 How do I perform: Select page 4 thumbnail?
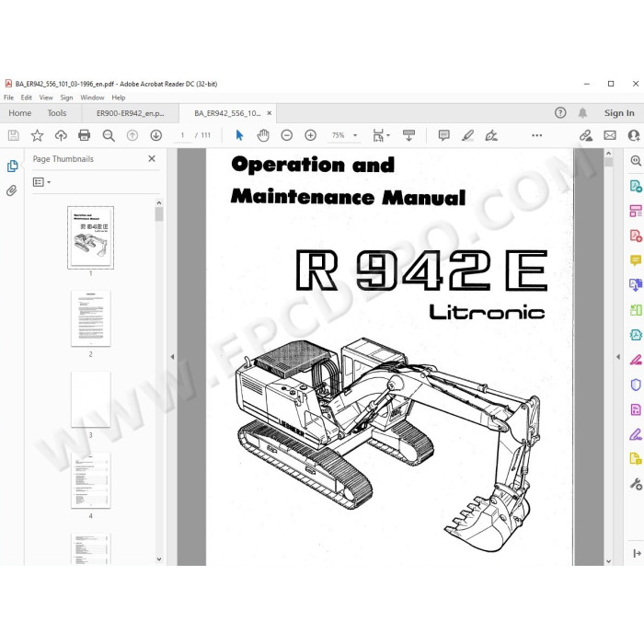(91, 480)
